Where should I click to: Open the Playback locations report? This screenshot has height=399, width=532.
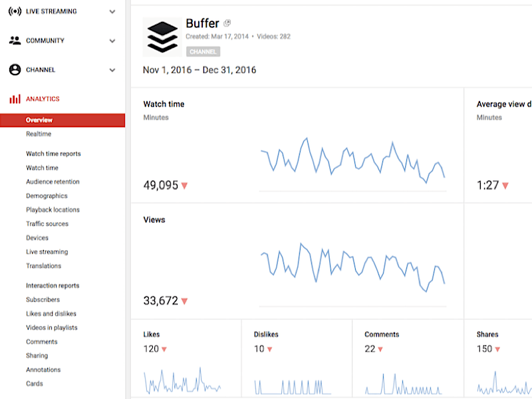pyautogui.click(x=53, y=209)
